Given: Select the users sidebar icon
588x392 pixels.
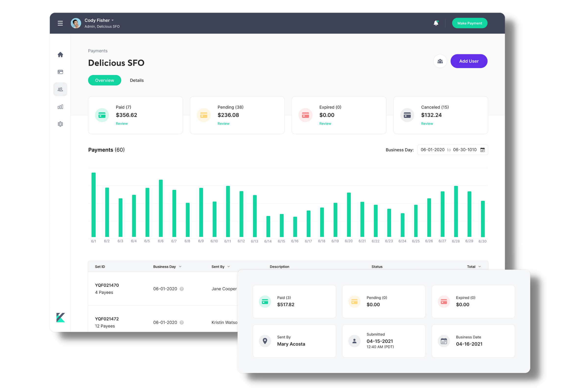Looking at the screenshot, I should [60, 89].
